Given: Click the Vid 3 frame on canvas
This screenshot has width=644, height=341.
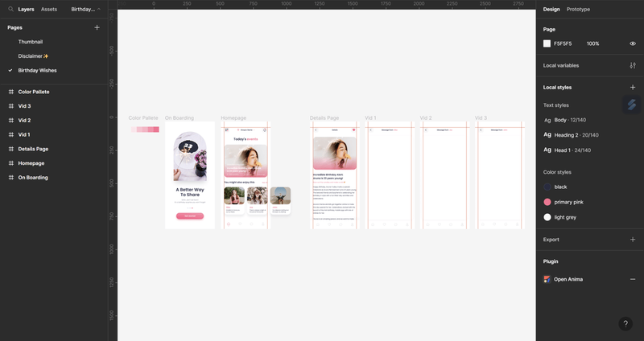Looking at the screenshot, I should tap(500, 175).
